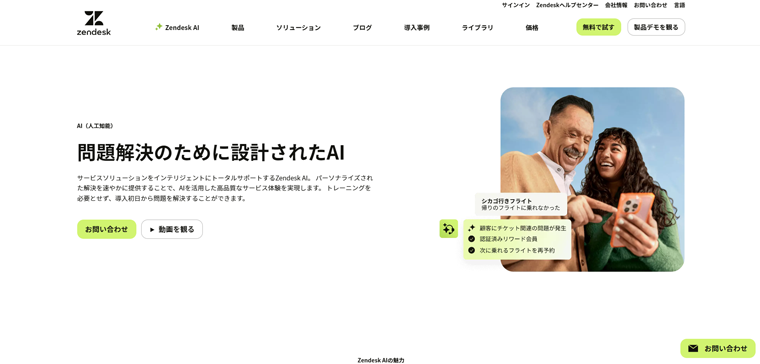This screenshot has width=760, height=364.
Task: Click the 次に乗れるフライトを再予約 text
Action: point(517,251)
